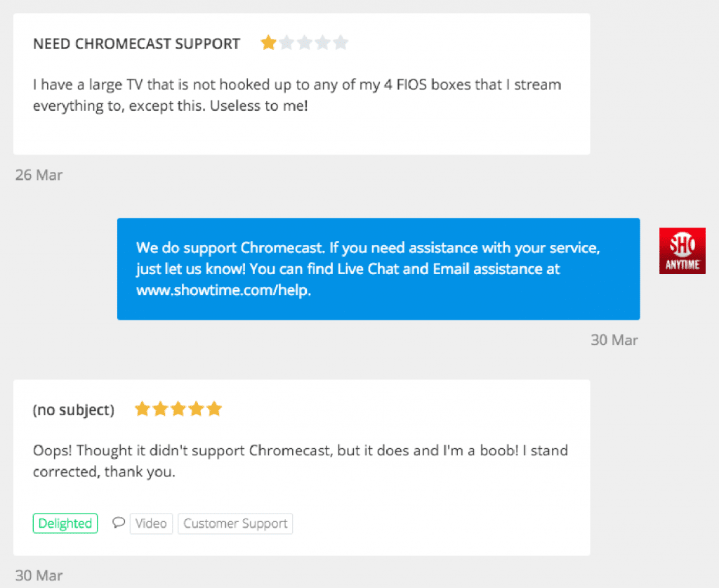Click the second gray star in the top rating

tap(286, 42)
